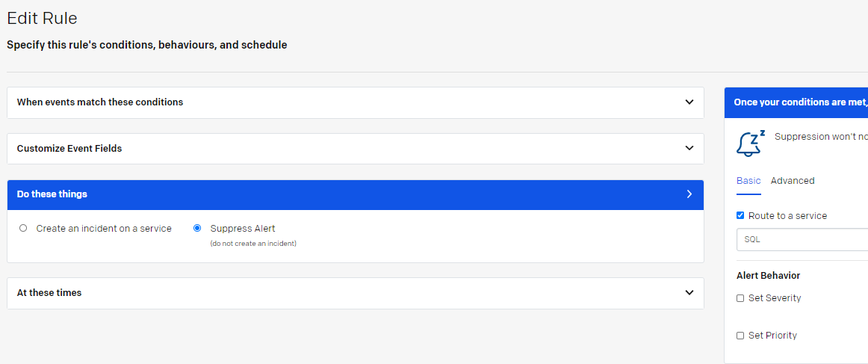
Task: Uncheck Route to a service checkbox
Action: point(740,215)
